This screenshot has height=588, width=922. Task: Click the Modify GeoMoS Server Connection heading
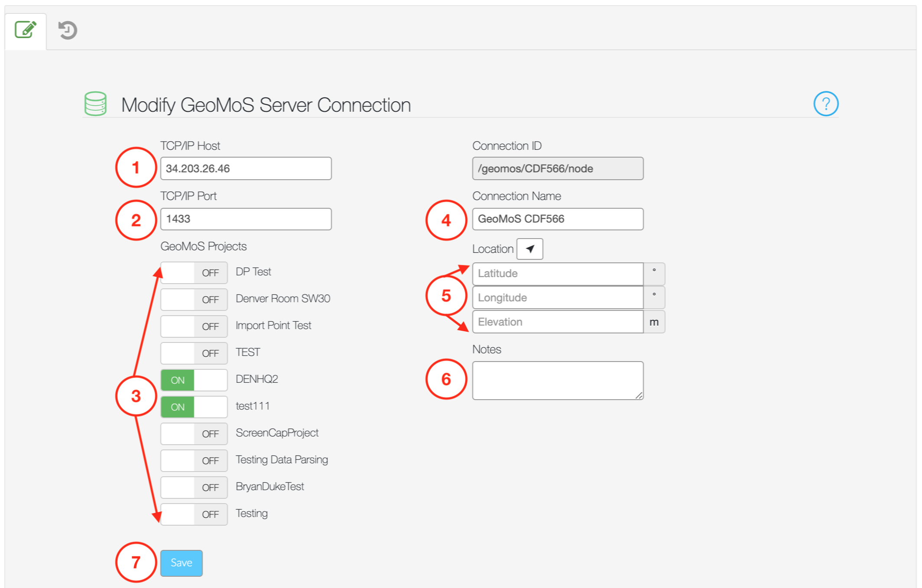point(266,105)
